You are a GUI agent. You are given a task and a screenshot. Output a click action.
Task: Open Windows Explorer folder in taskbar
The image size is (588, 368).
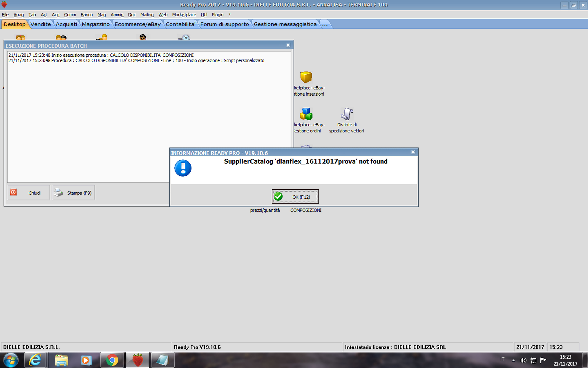(x=61, y=360)
